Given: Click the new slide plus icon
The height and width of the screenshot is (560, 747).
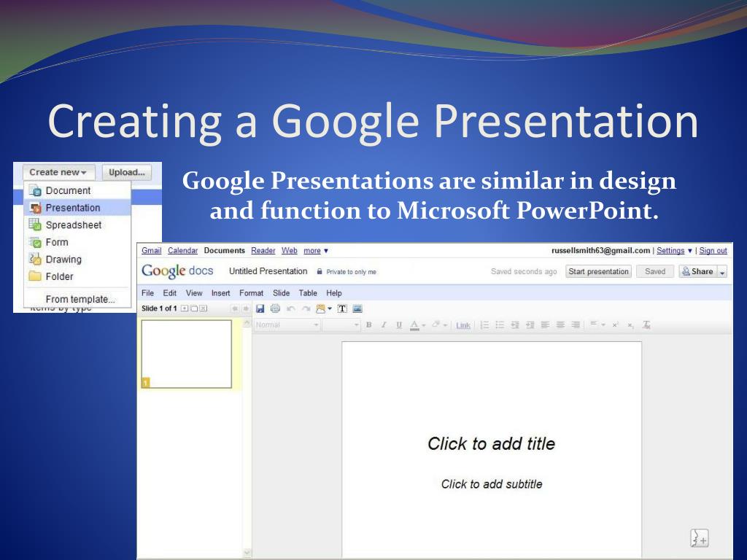Looking at the screenshot, I should 185,308.
